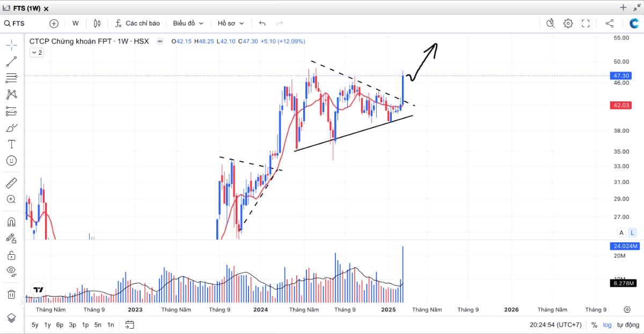Collapse the indicators legend showing 2

tap(36, 53)
